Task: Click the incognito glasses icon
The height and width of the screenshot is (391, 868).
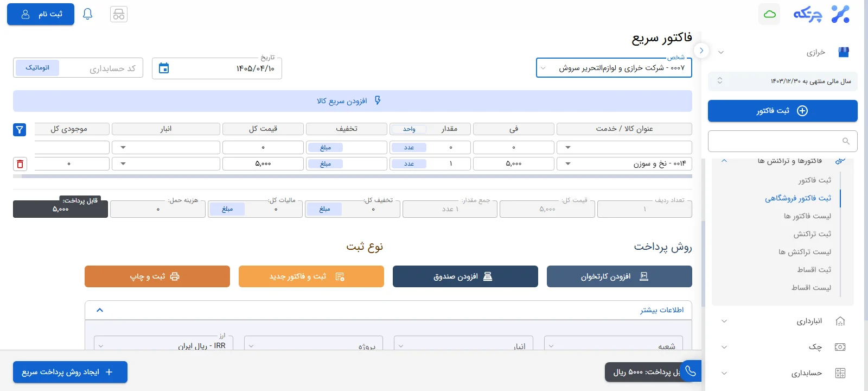Action: click(119, 14)
